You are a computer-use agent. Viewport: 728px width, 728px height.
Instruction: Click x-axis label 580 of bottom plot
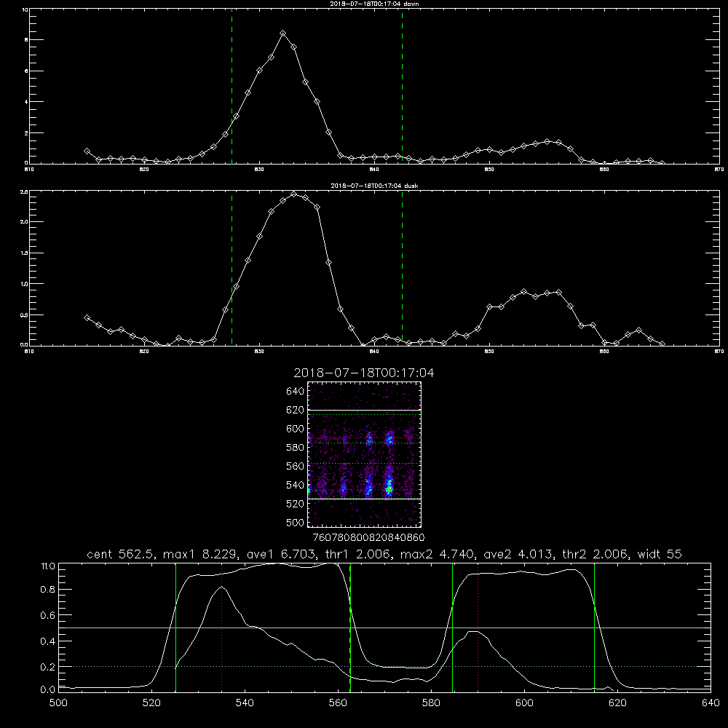[431, 703]
